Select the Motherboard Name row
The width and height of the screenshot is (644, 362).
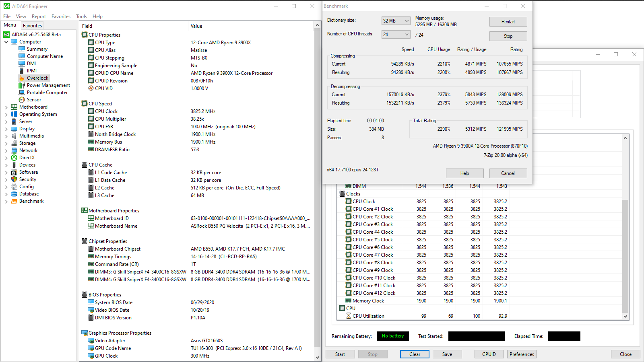[x=196, y=226]
